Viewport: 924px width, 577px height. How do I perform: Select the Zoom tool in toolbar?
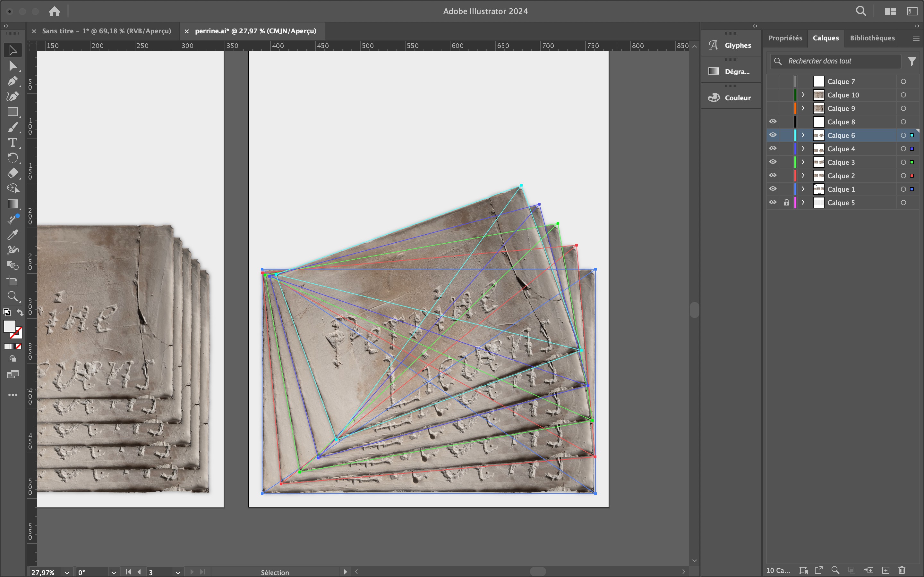(x=12, y=296)
